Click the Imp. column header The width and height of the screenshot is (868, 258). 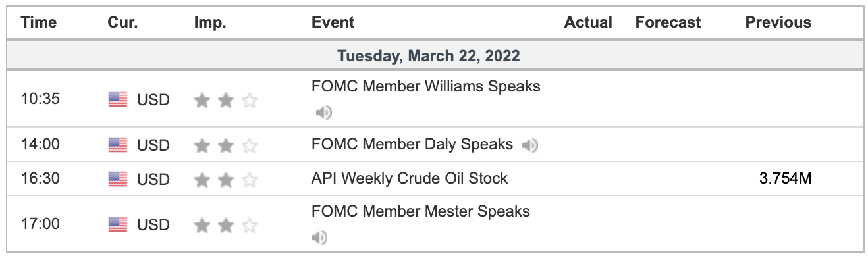pos(210,22)
